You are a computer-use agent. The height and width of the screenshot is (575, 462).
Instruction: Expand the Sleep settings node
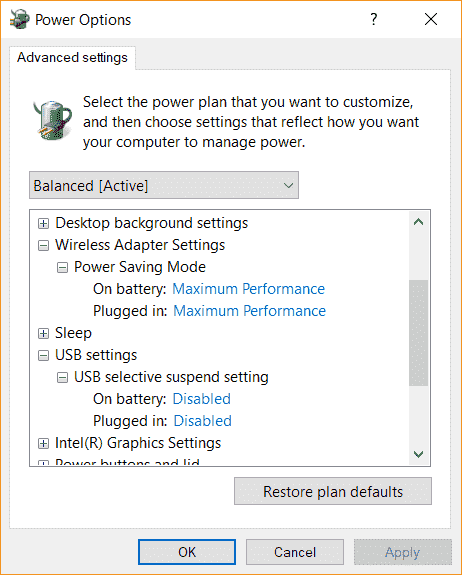point(43,333)
